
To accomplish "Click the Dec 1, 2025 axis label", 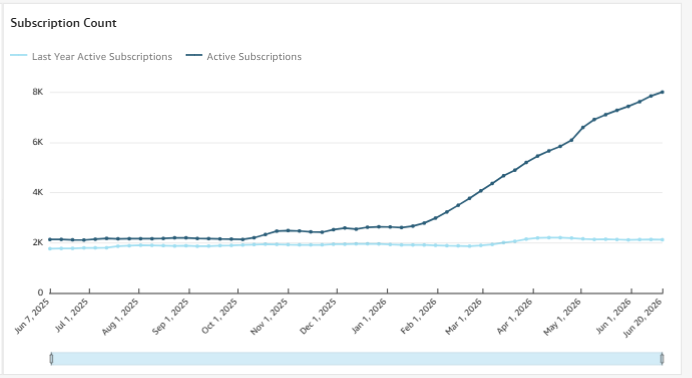I will tap(318, 317).
